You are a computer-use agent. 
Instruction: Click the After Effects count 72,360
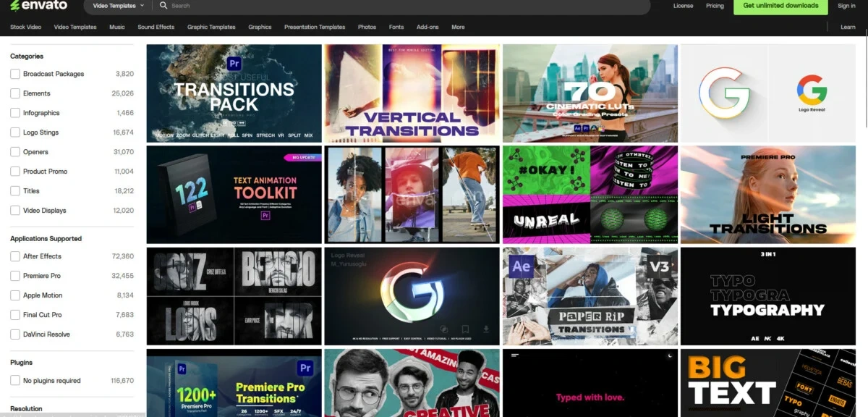click(x=122, y=256)
